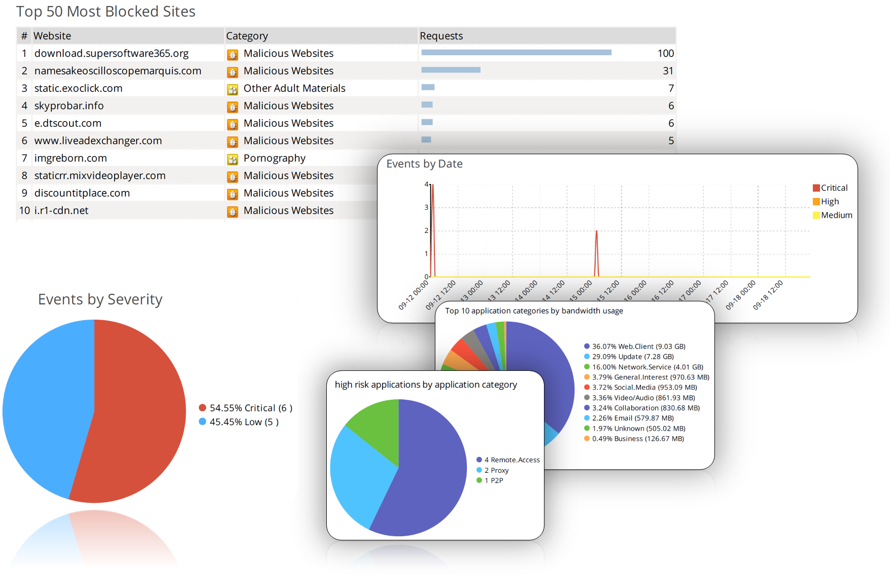
Task: Click category icon beside namesakeoscilloscopemarquis.com row
Action: point(232,72)
